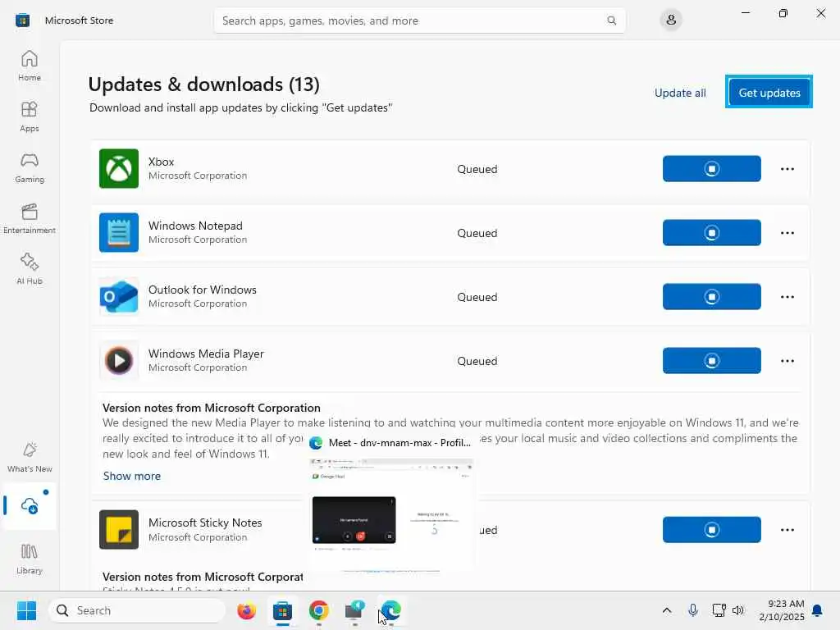Image resolution: width=840 pixels, height=630 pixels.
Task: Open the volume speaker tray icon
Action: click(x=738, y=610)
